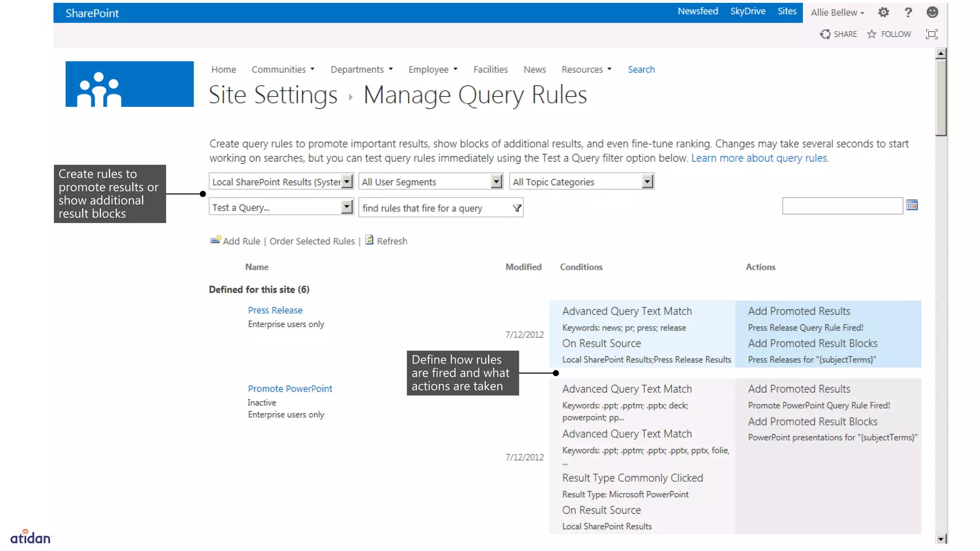Expand the All Topic Categories dropdown
The image size is (980, 551).
click(582, 182)
